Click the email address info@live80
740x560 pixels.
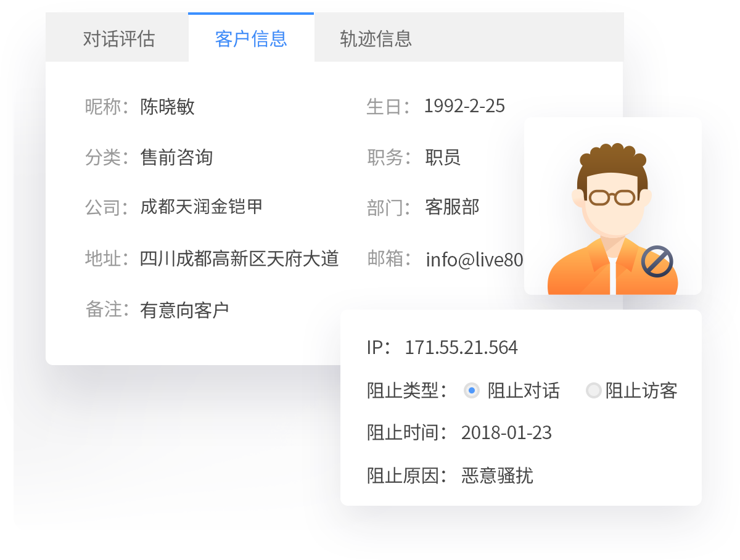click(474, 260)
